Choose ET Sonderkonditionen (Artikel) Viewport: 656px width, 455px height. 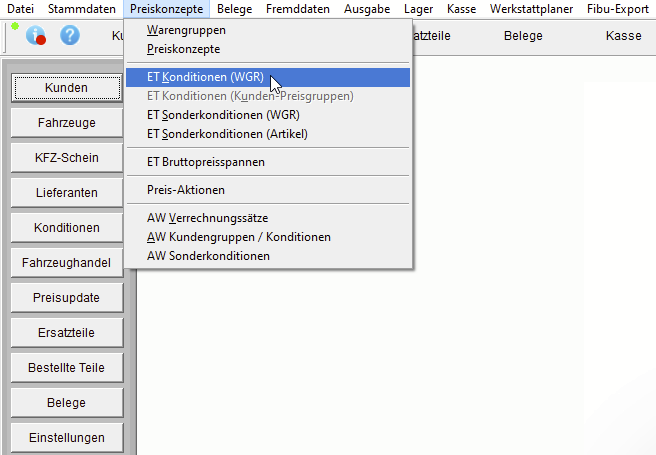coord(268,134)
